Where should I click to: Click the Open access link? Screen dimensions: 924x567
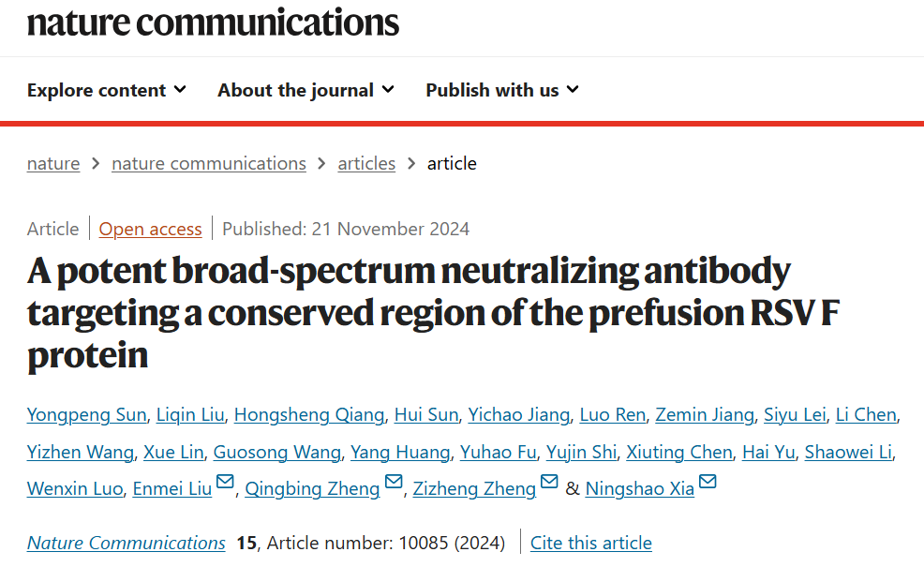click(x=150, y=229)
